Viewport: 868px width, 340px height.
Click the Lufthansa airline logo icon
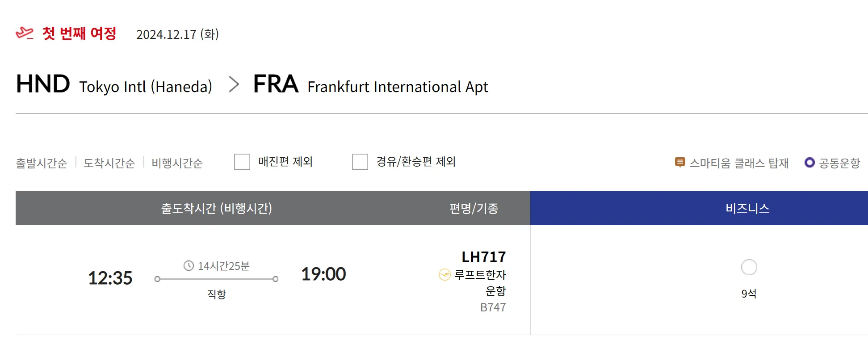pos(444,275)
